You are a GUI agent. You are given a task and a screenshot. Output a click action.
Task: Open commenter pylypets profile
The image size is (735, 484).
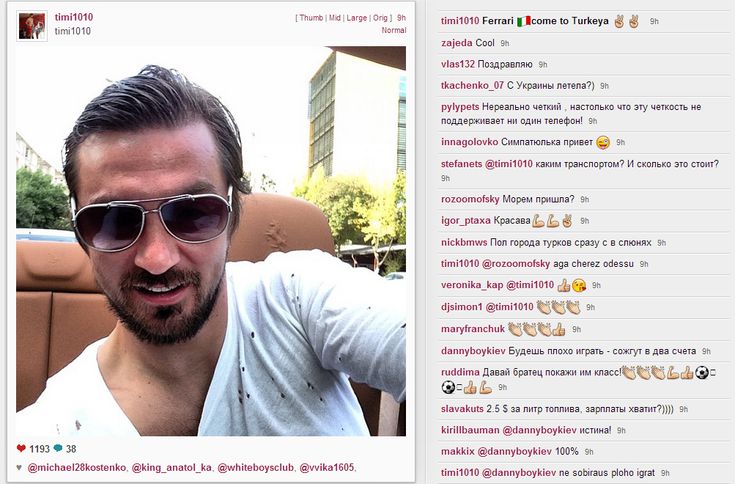pos(460,107)
